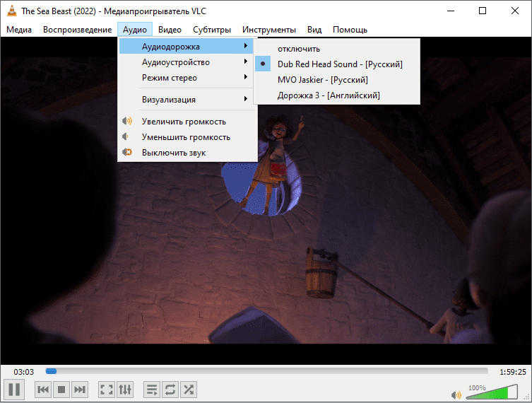Click the total duration 1:59:25 label
Viewport: 532px width, 403px height.
(x=513, y=372)
